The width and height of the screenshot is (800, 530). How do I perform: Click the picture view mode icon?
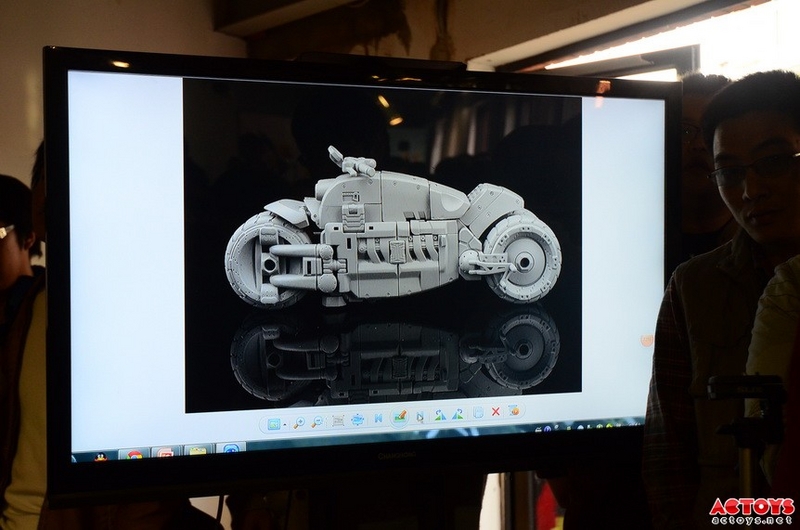click(x=273, y=424)
